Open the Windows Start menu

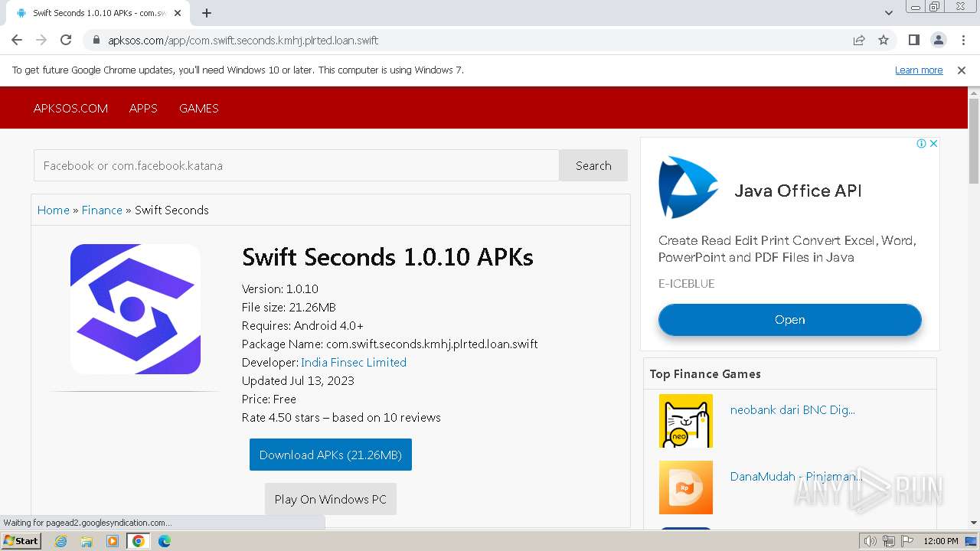[21, 540]
